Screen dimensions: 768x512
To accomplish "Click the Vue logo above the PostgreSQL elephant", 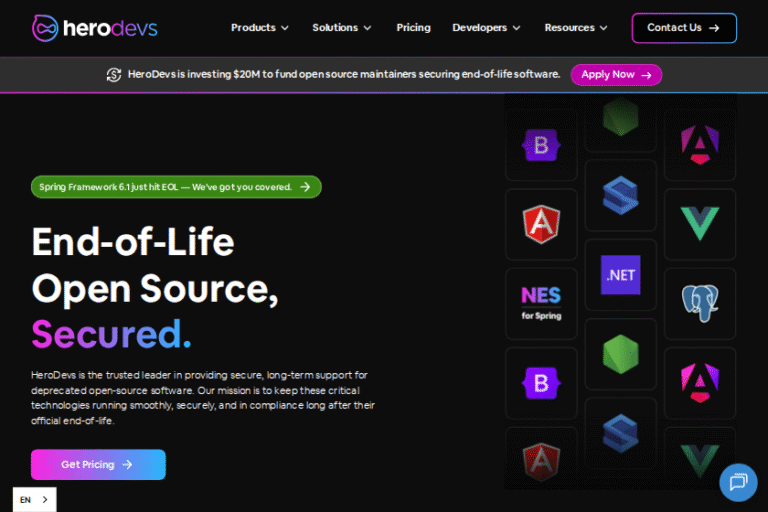I will click(700, 223).
